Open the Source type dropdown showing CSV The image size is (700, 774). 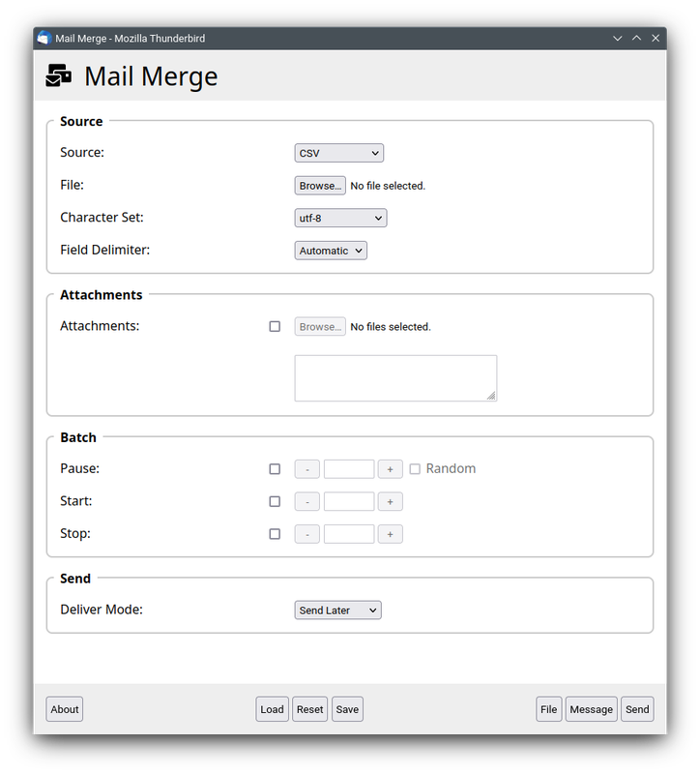tap(339, 153)
